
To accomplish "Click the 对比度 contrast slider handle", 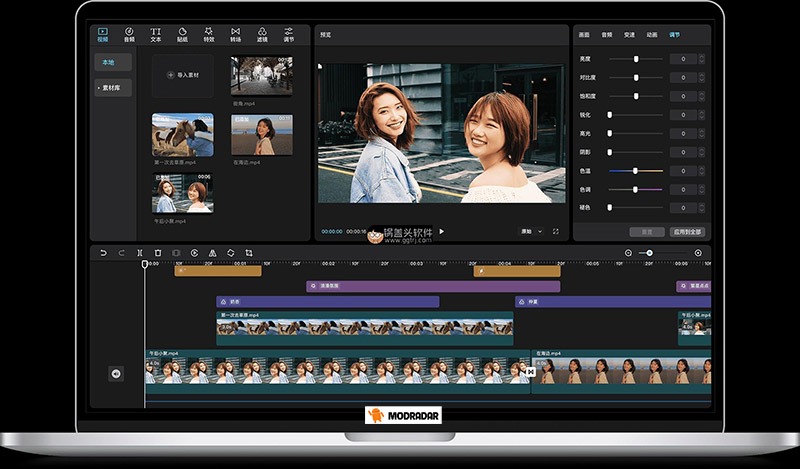I will [x=636, y=78].
